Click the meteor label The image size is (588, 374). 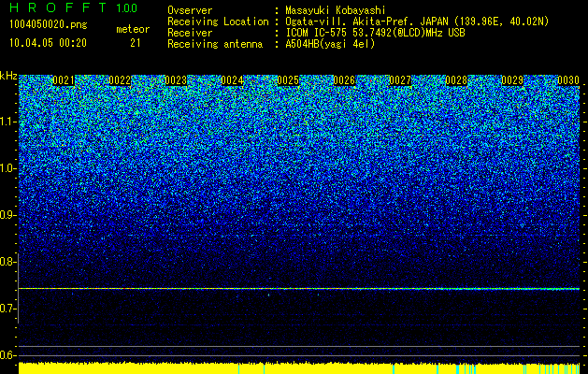133,29
